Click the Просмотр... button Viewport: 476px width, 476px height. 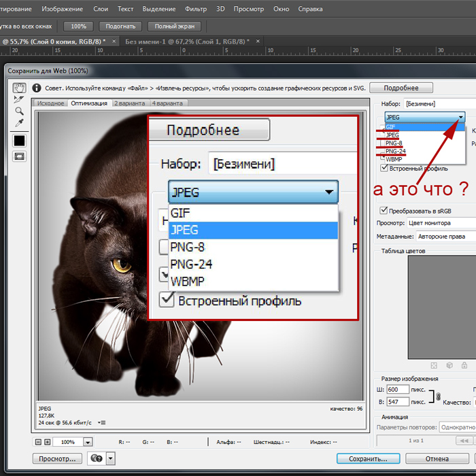[x=57, y=459]
